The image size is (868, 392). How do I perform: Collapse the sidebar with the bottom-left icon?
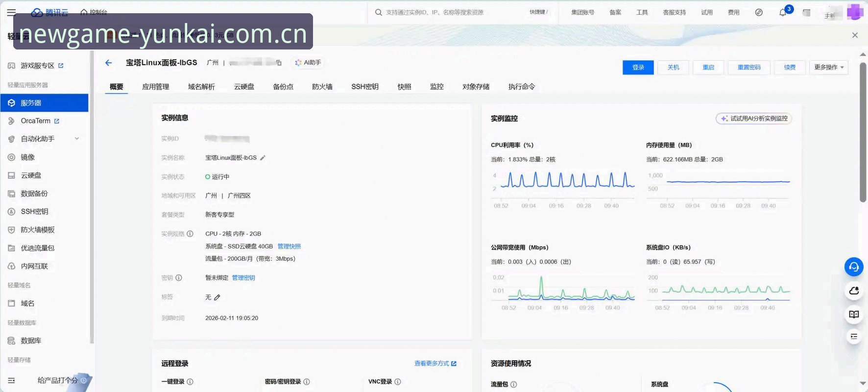point(11,380)
